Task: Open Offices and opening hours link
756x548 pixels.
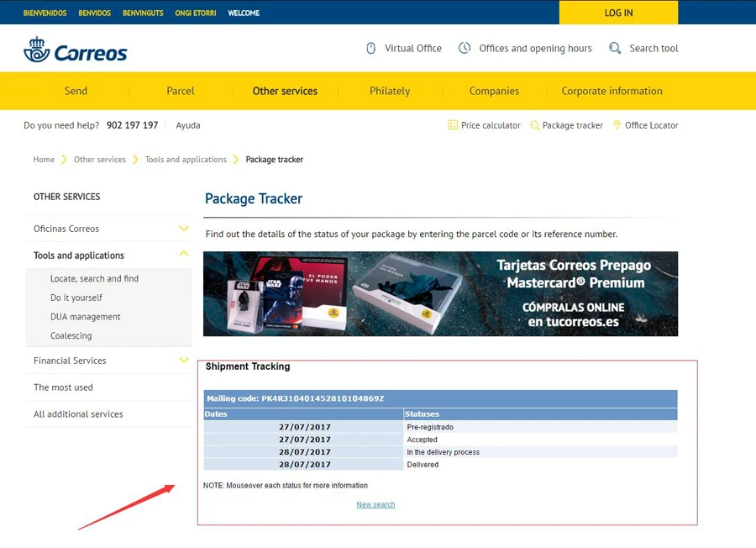Action: click(x=535, y=48)
